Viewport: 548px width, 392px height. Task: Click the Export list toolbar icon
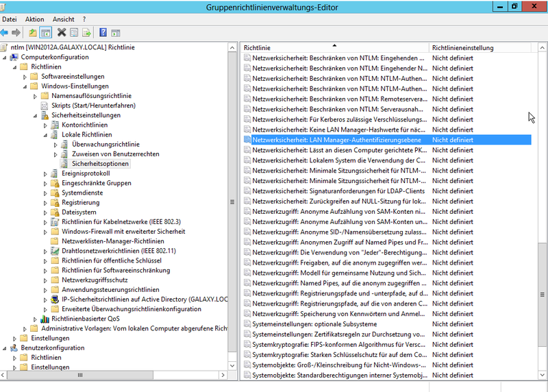(87, 32)
